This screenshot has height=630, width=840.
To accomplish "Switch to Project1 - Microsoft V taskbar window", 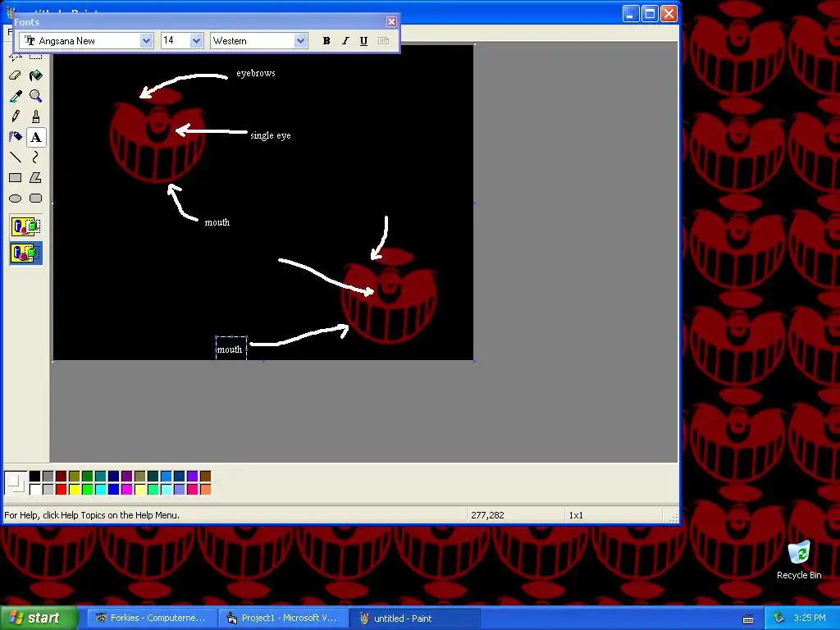I will (x=284, y=618).
